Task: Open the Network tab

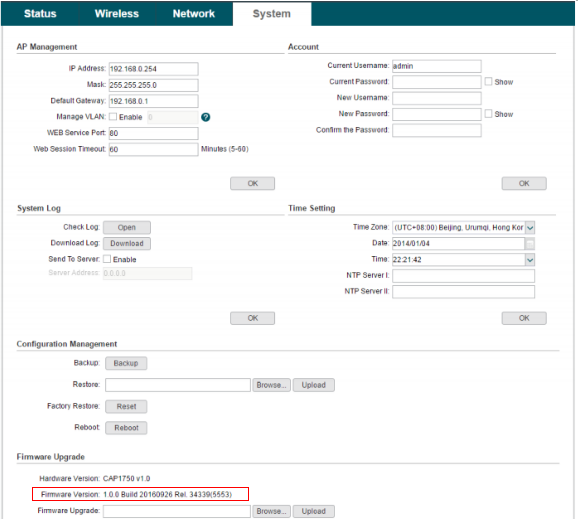Action: pos(194,14)
